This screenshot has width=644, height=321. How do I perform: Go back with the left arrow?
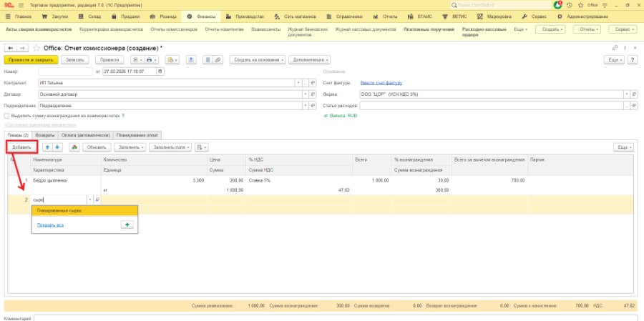[11, 48]
